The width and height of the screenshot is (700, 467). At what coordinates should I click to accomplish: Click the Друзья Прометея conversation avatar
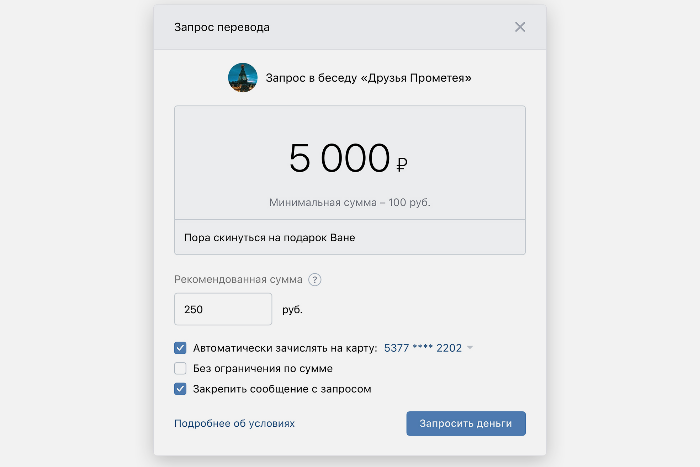click(x=242, y=77)
